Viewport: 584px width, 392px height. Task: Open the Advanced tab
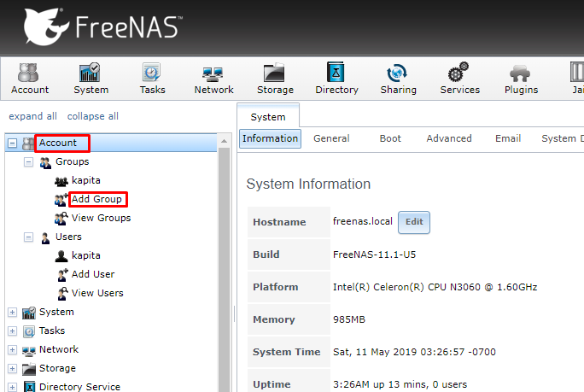(x=449, y=138)
